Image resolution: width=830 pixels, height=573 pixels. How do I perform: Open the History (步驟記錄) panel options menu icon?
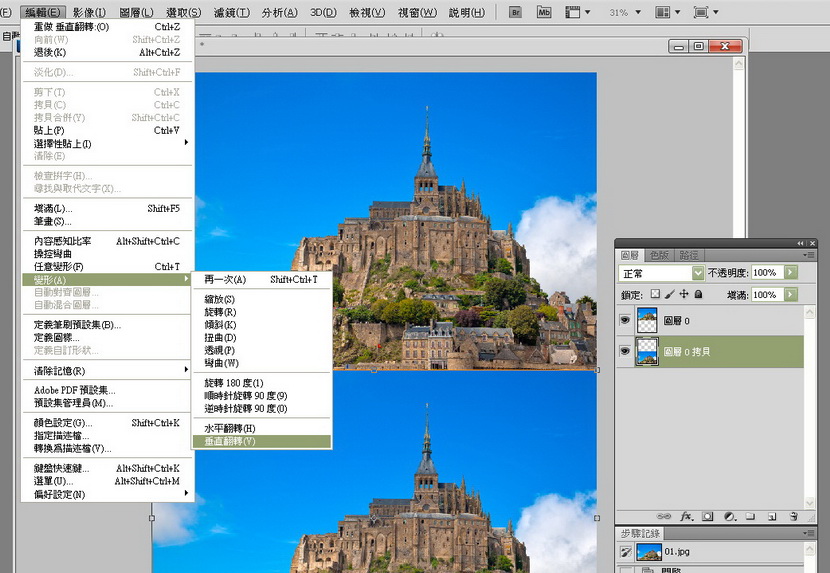(808, 533)
